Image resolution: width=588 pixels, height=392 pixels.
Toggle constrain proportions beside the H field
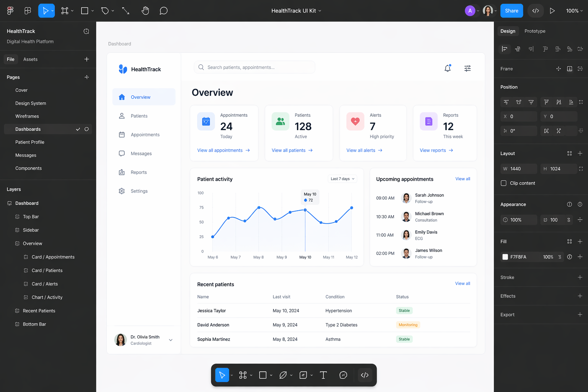[x=581, y=169]
